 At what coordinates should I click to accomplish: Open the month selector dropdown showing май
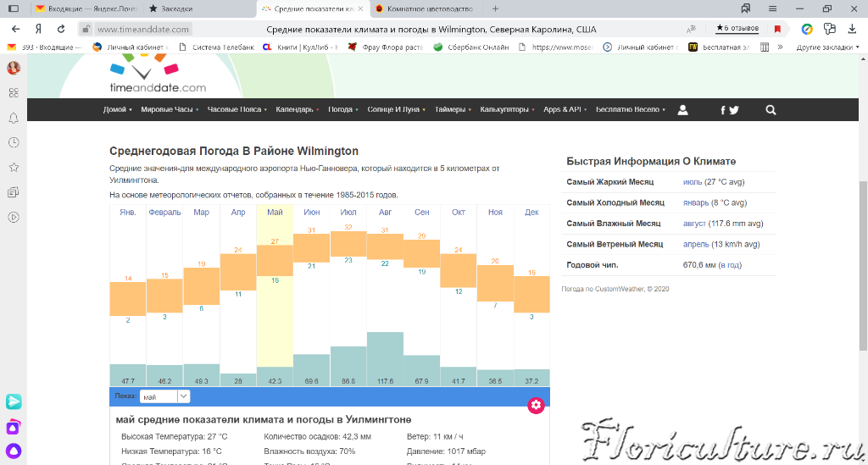(x=164, y=396)
